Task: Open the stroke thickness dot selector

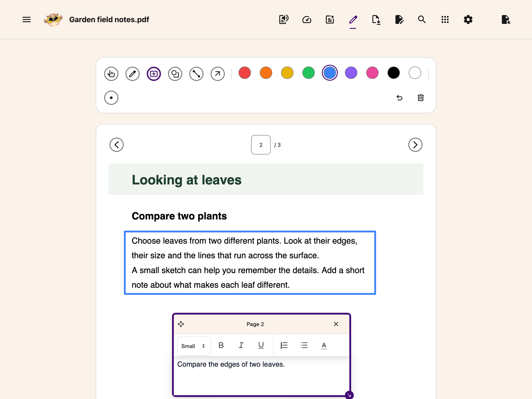Action: (111, 98)
